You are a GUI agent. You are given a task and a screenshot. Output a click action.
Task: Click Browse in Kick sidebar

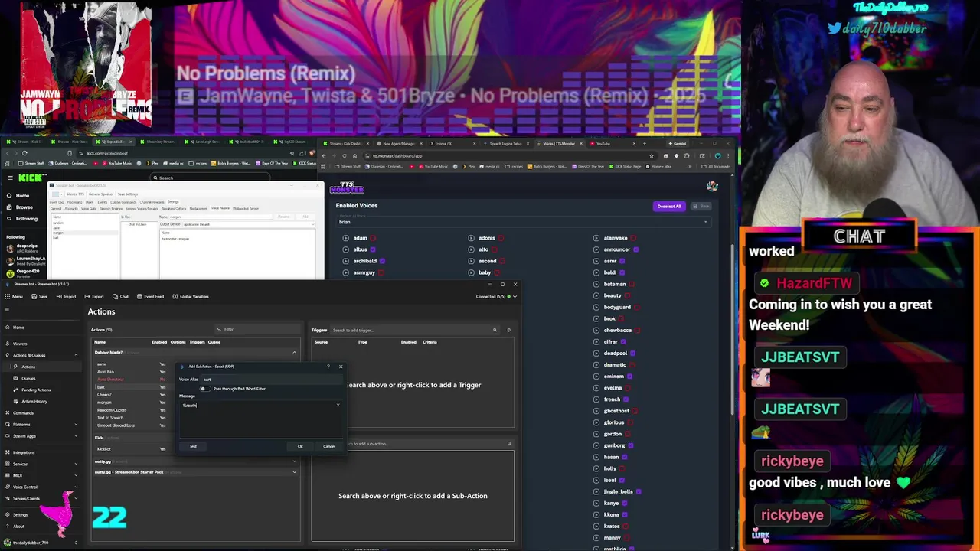coord(24,207)
